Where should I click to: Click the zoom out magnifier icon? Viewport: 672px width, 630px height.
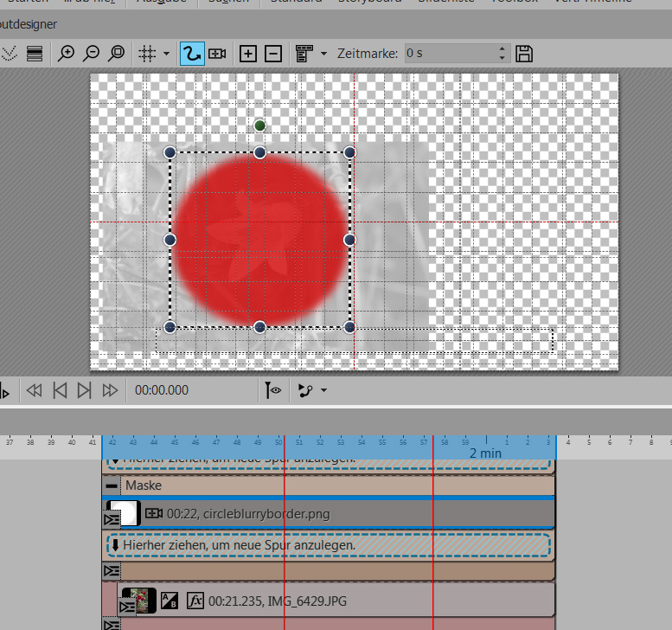point(91,54)
